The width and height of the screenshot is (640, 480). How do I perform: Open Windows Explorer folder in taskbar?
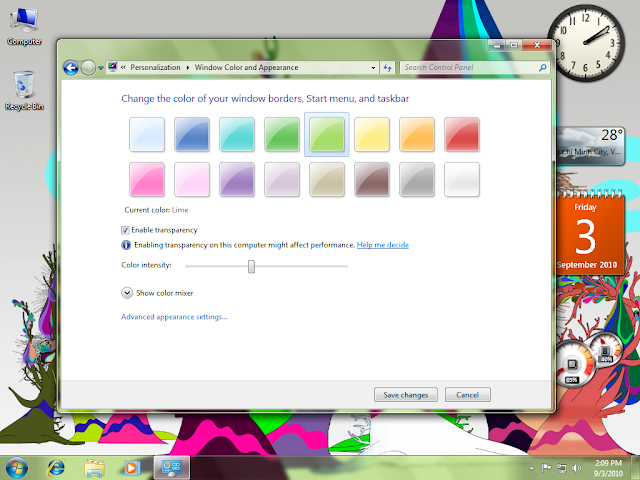[94, 468]
